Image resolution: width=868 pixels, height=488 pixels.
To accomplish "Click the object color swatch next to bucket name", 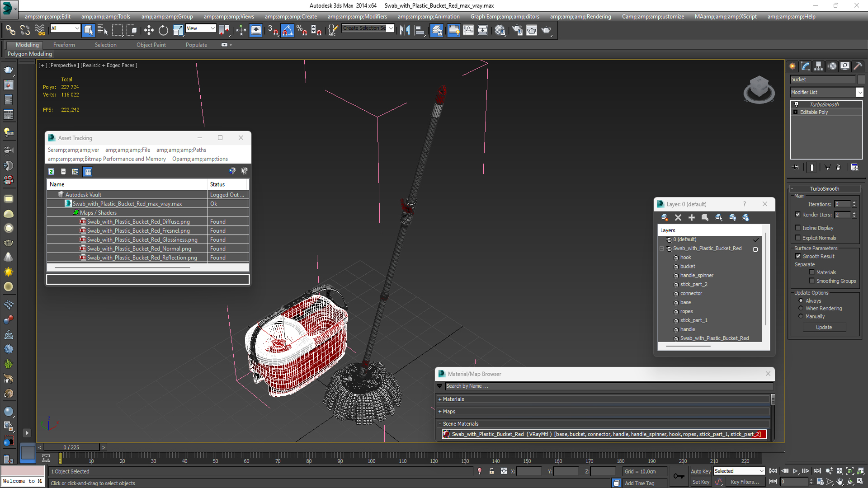I will [x=861, y=80].
